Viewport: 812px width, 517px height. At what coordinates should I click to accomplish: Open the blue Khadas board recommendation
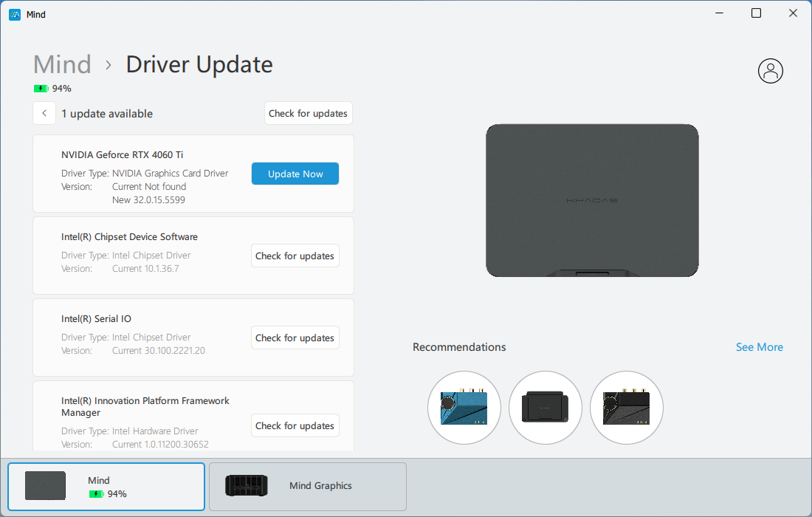(x=464, y=408)
